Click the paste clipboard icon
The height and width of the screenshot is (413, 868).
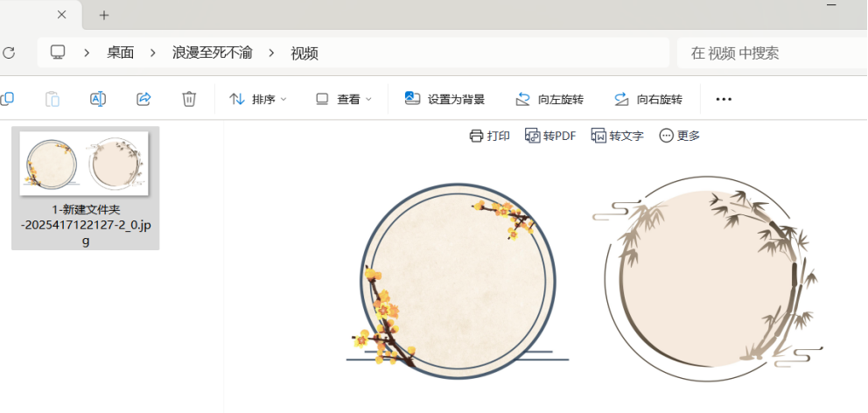click(x=52, y=99)
